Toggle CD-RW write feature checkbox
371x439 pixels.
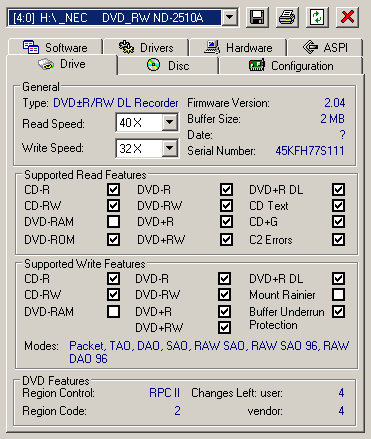pos(113,294)
